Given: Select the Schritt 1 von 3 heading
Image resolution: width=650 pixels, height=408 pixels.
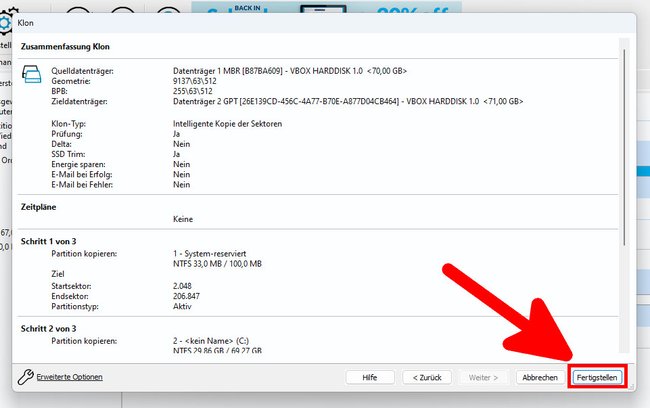Looking at the screenshot, I should click(x=49, y=241).
